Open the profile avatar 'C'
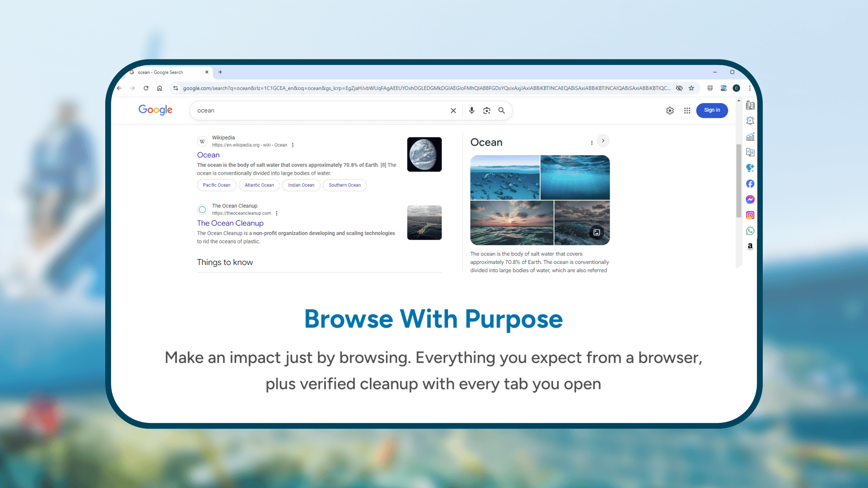Image resolution: width=868 pixels, height=488 pixels. [736, 88]
